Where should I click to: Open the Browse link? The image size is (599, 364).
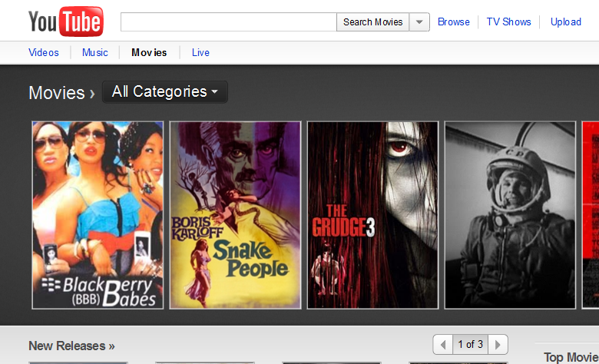click(x=453, y=22)
